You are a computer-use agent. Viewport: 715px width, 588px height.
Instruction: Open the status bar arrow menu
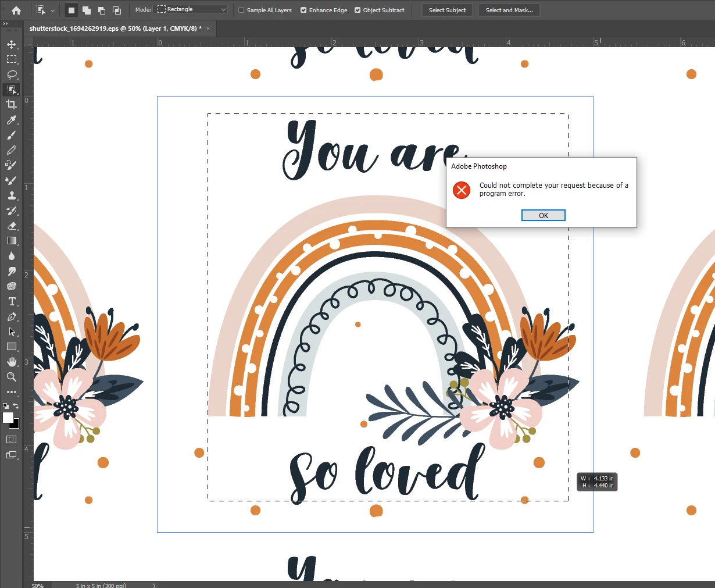[154, 585]
